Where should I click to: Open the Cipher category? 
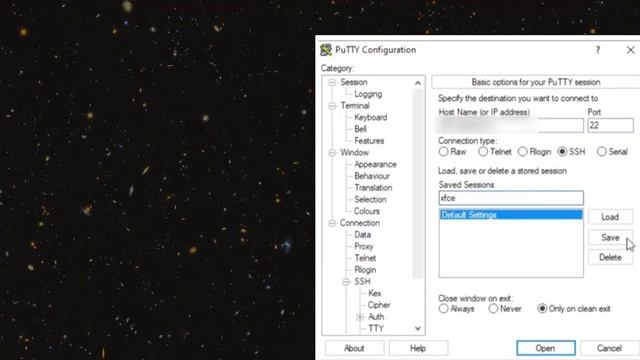click(379, 305)
